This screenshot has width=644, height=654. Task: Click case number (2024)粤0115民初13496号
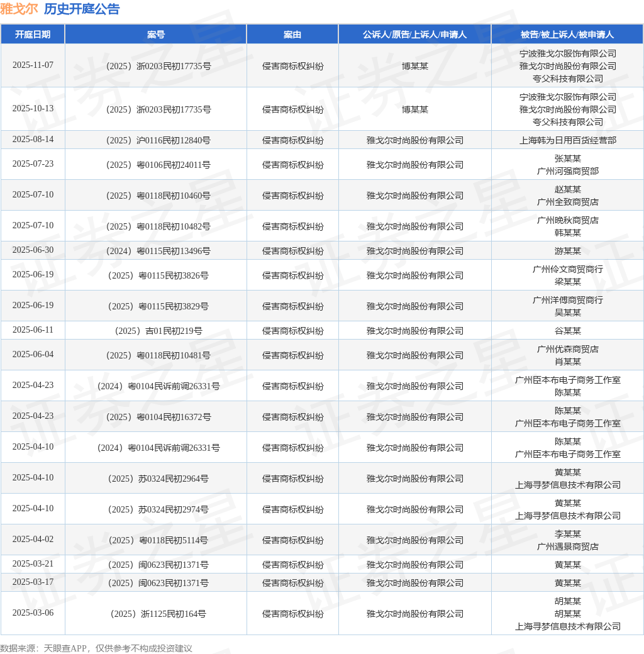[x=158, y=251]
